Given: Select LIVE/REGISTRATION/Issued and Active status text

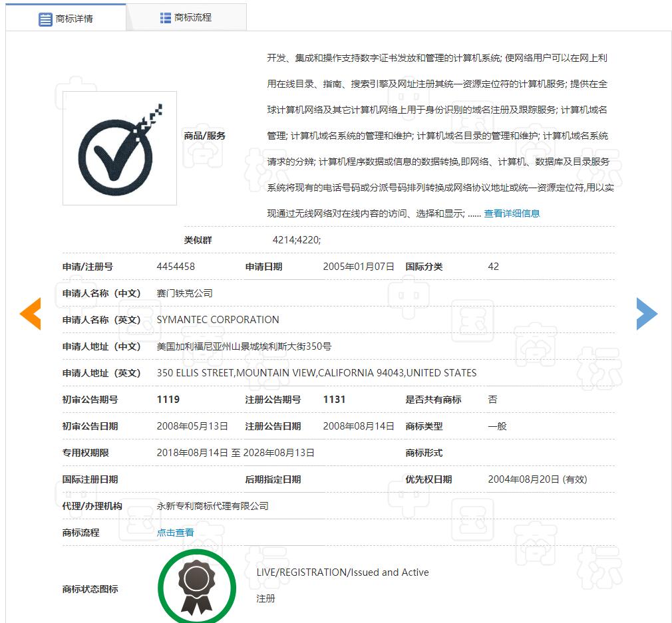Looking at the screenshot, I should click(x=343, y=572).
